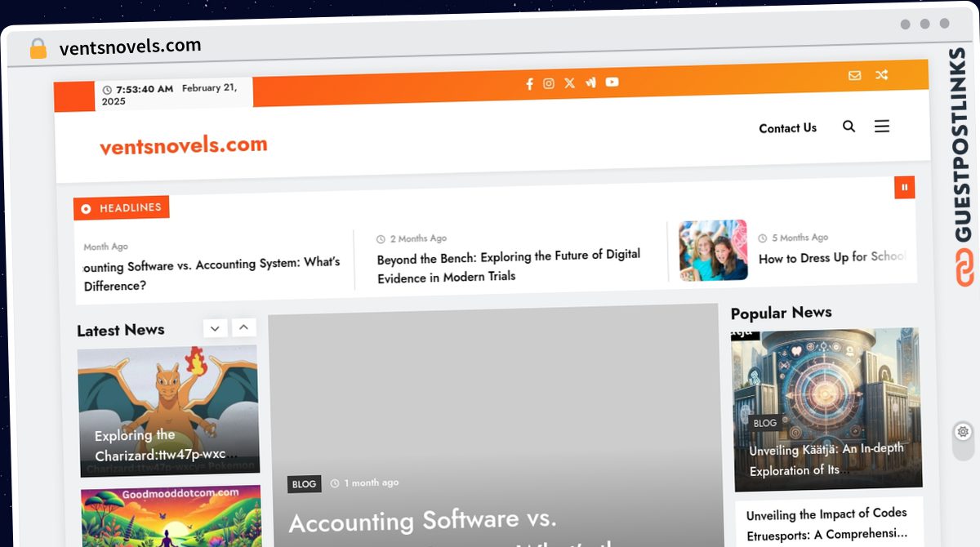Image resolution: width=980 pixels, height=547 pixels.
Task: Click the Charizard article thumbnail
Action: click(x=168, y=408)
